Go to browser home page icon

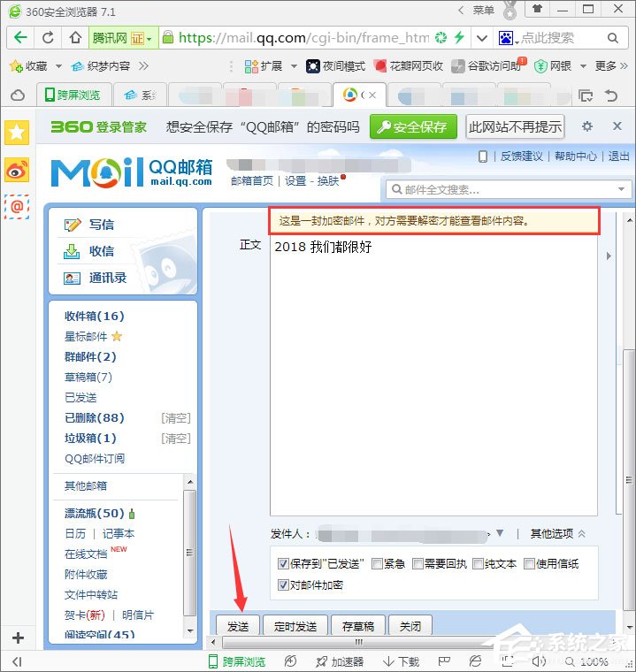(75, 38)
